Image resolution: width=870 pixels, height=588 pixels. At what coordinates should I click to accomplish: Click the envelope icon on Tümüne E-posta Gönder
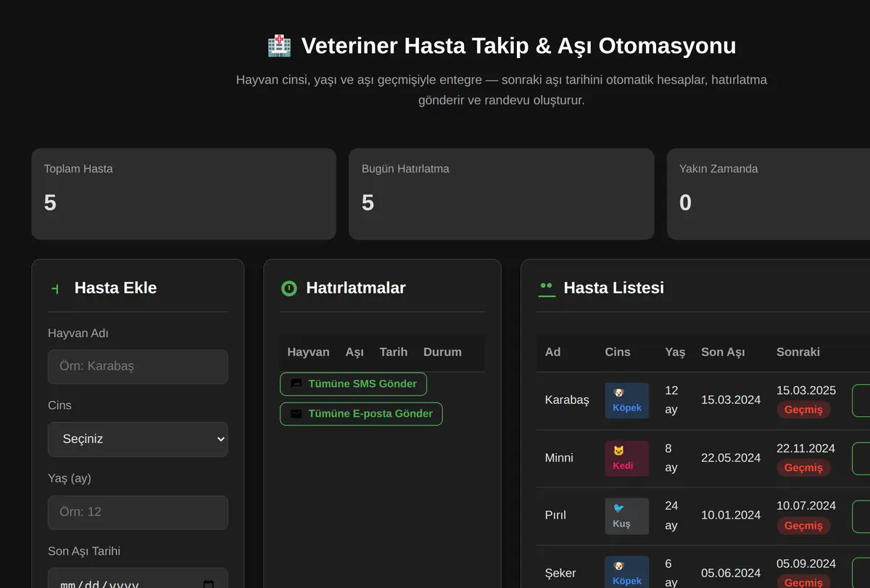(296, 414)
